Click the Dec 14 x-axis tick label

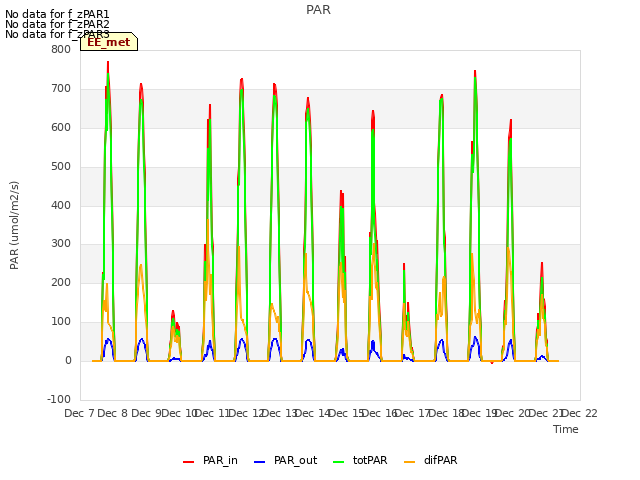click(x=313, y=413)
